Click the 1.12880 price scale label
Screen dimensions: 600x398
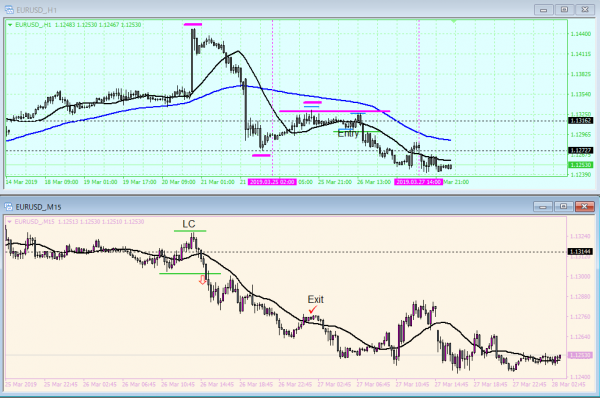tap(580, 297)
